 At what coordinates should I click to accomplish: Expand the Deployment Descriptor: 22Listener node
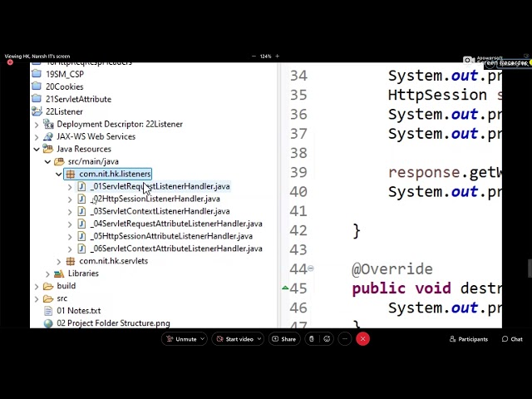point(37,124)
